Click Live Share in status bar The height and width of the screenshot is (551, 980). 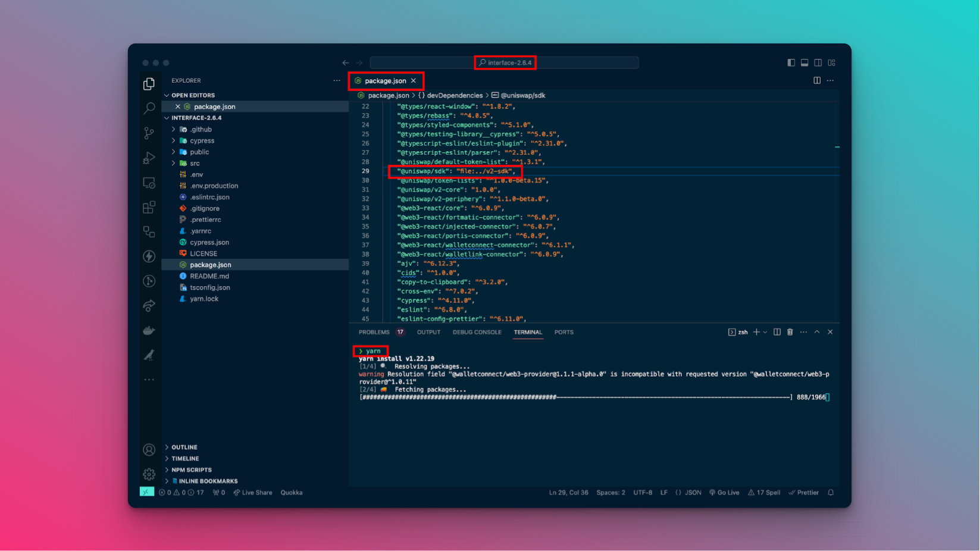pyautogui.click(x=252, y=493)
